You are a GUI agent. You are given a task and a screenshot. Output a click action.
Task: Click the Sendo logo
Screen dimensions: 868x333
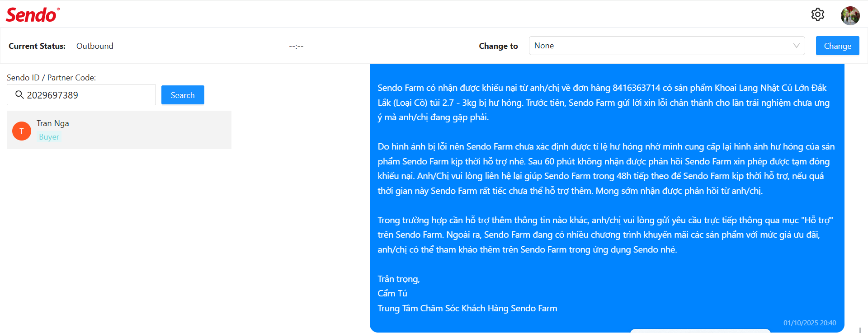pos(33,15)
